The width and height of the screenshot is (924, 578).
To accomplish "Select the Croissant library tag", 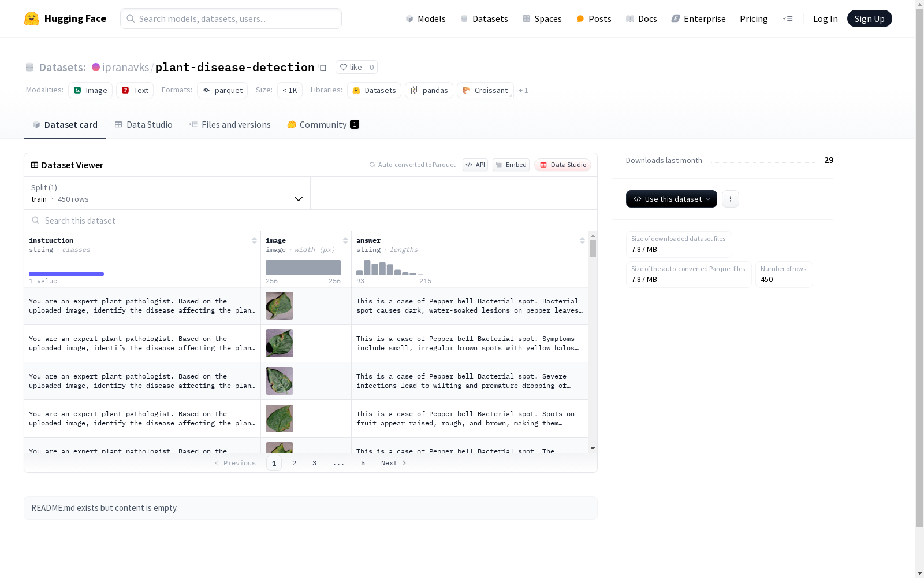I will 485,90.
